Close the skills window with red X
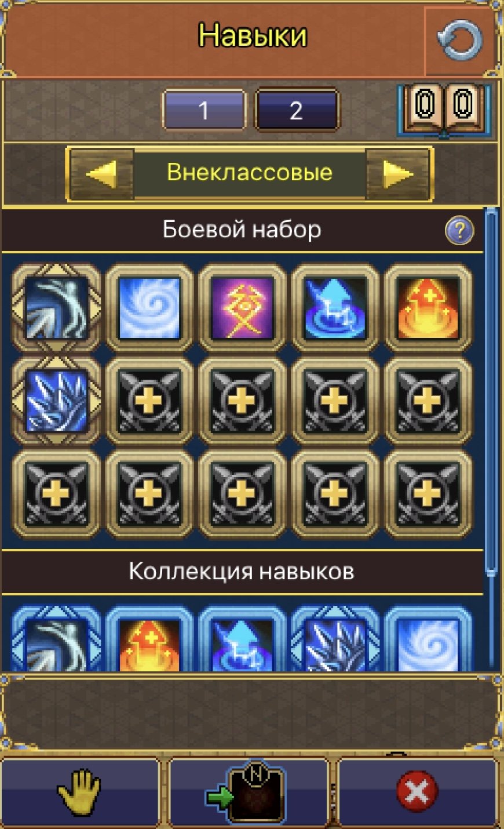504x829 pixels. (x=418, y=792)
